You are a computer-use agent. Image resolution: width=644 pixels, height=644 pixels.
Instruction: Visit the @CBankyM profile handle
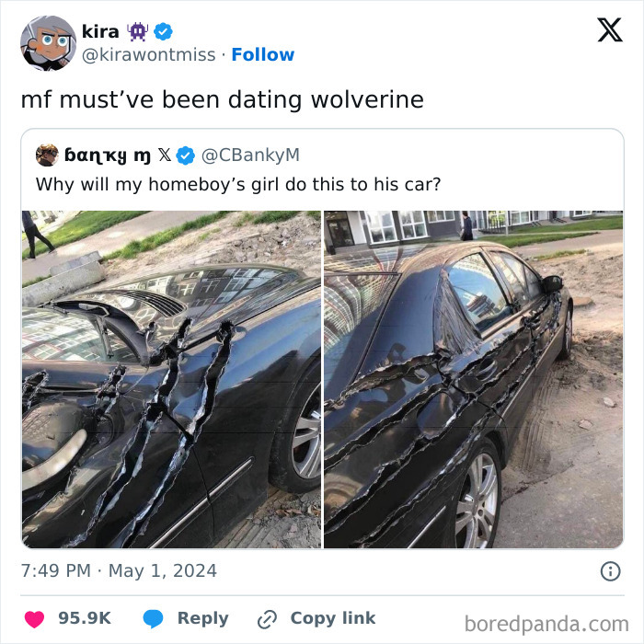pos(250,155)
